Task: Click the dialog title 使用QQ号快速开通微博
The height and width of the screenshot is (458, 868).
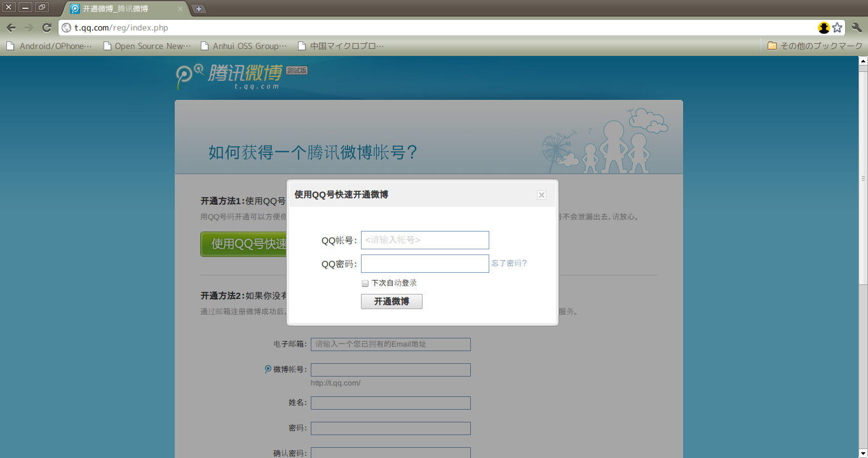Action: pos(341,195)
